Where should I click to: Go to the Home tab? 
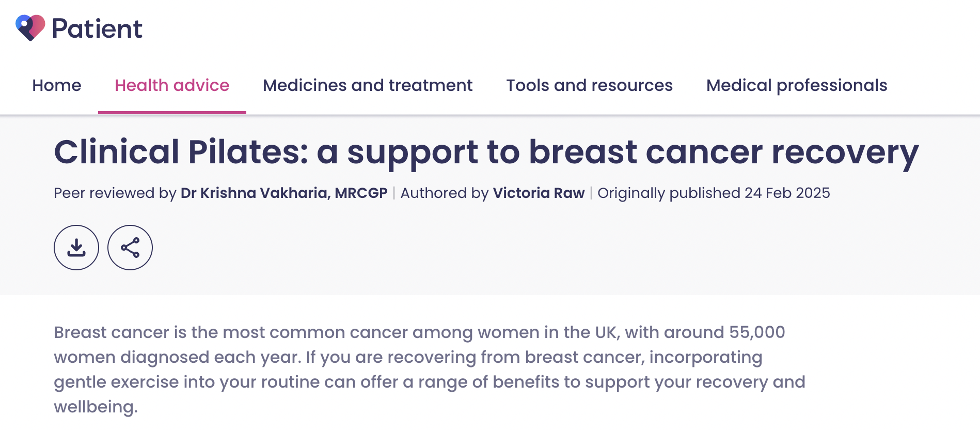click(57, 85)
